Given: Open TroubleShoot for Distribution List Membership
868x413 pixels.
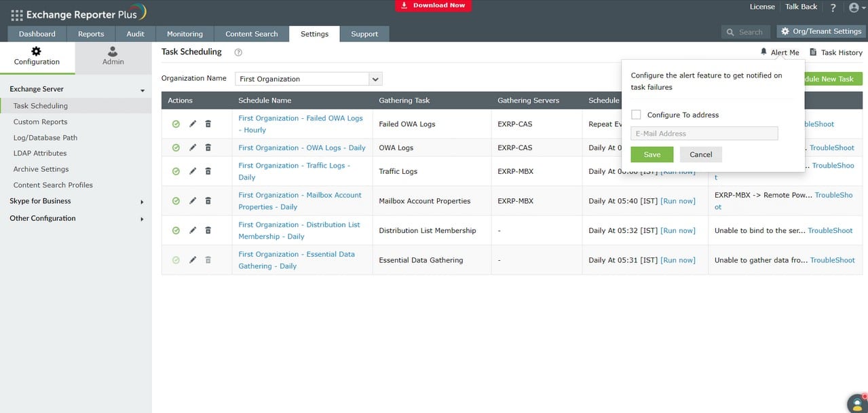Looking at the screenshot, I should [x=830, y=230].
